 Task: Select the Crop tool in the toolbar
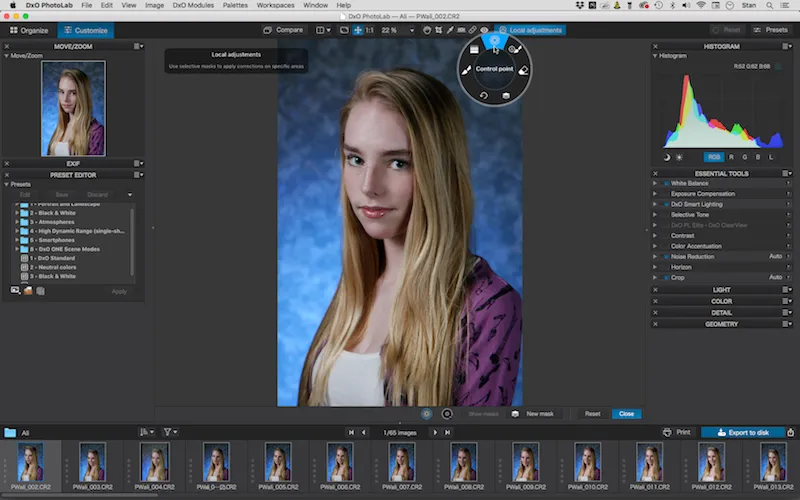coord(438,30)
